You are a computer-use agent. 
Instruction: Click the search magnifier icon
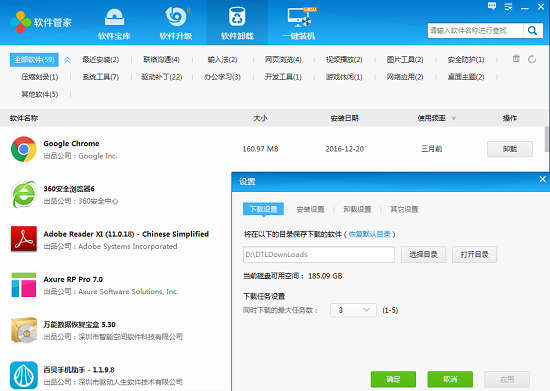[532, 31]
